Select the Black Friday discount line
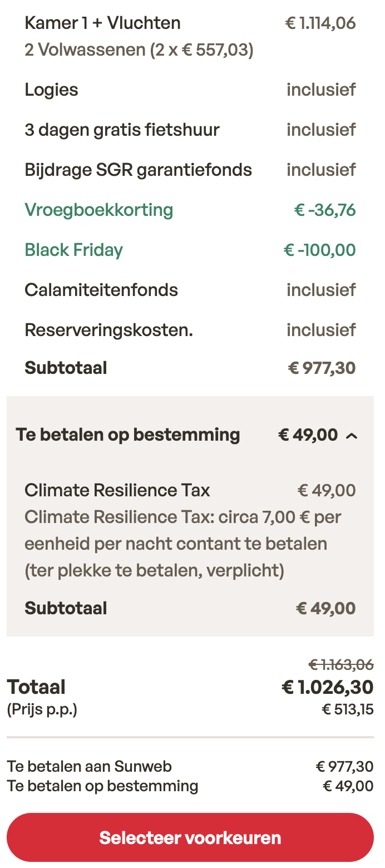 73,250
